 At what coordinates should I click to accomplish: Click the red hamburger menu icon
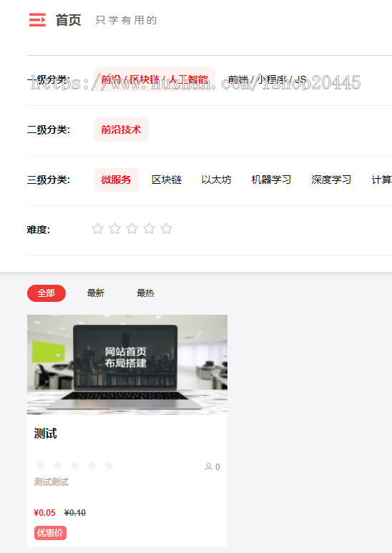coord(37,20)
